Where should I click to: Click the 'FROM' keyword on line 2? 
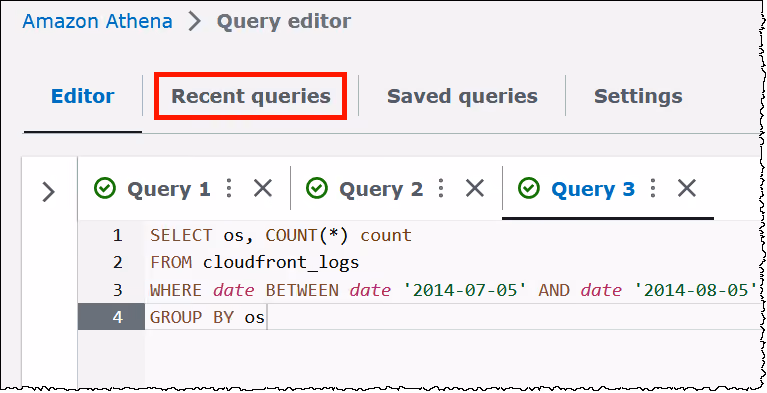(x=171, y=263)
